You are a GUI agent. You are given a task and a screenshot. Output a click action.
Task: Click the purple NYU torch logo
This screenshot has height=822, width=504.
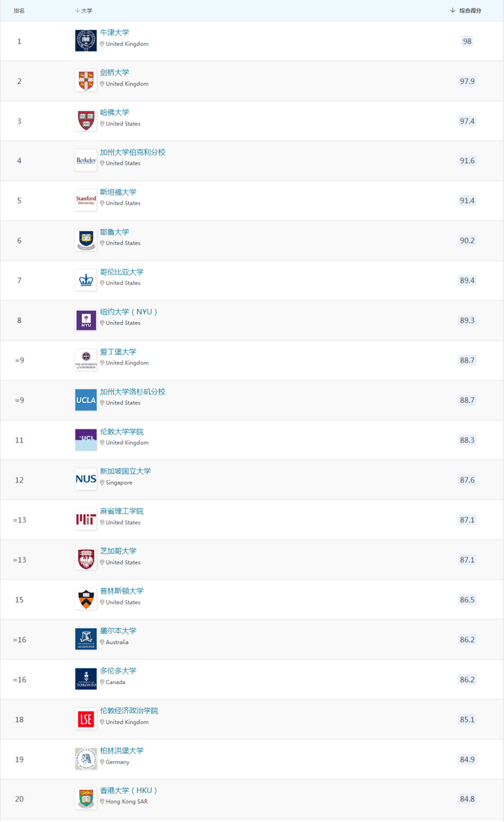point(86,320)
